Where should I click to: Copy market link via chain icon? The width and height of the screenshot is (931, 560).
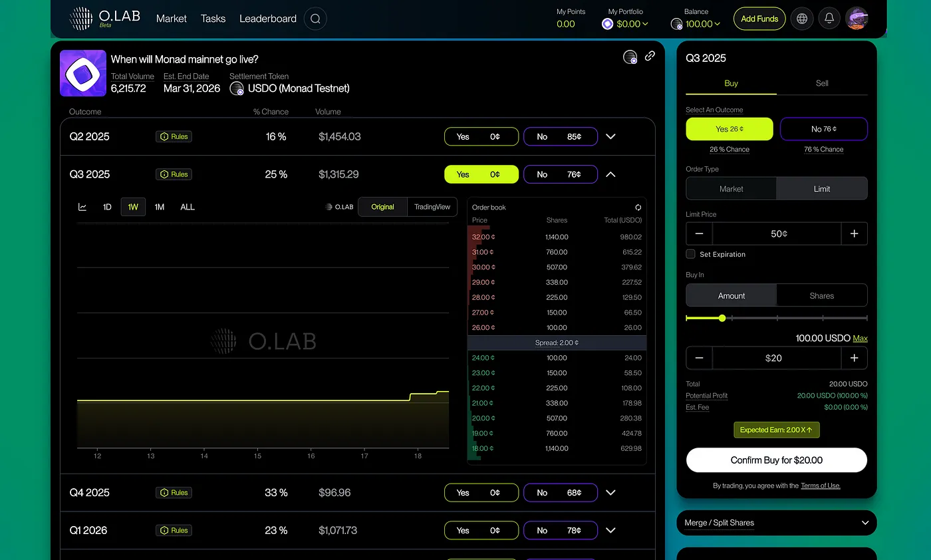[650, 56]
